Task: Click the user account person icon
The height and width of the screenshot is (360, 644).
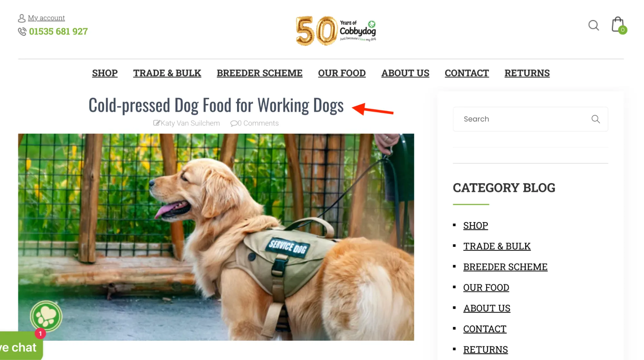Action: pyautogui.click(x=22, y=18)
